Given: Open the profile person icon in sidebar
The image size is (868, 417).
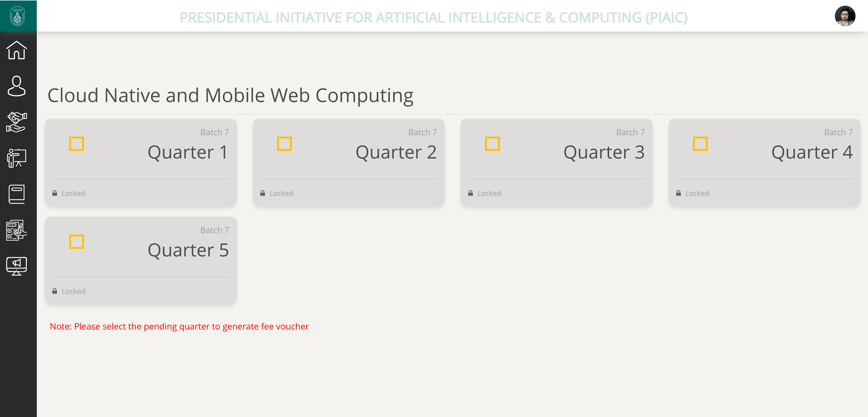Looking at the screenshot, I should tap(17, 86).
